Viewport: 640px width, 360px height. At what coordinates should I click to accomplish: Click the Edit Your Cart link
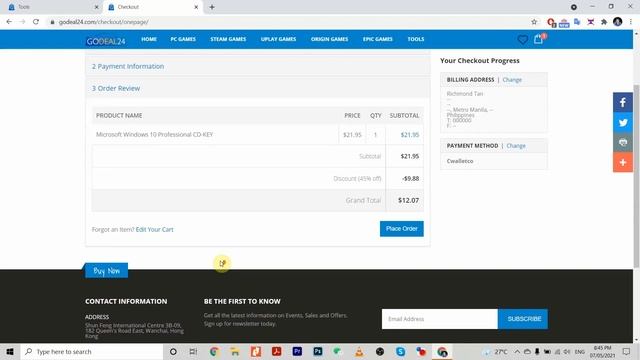(154, 229)
